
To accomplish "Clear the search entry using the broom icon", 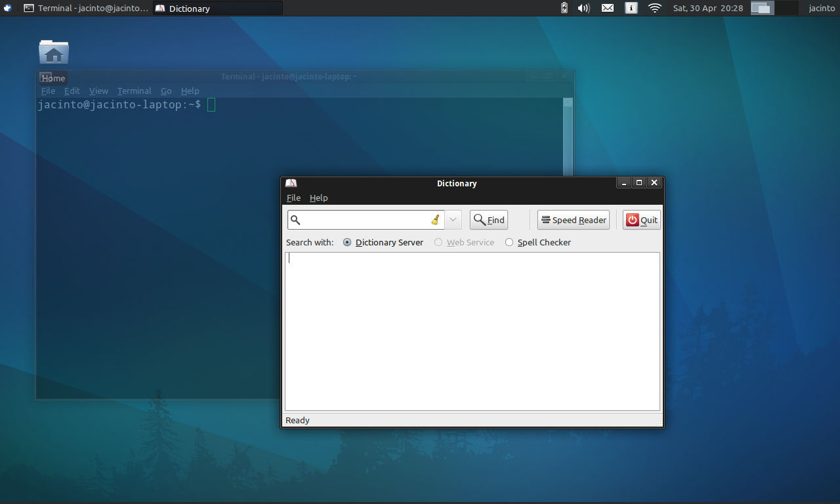I will click(x=434, y=220).
